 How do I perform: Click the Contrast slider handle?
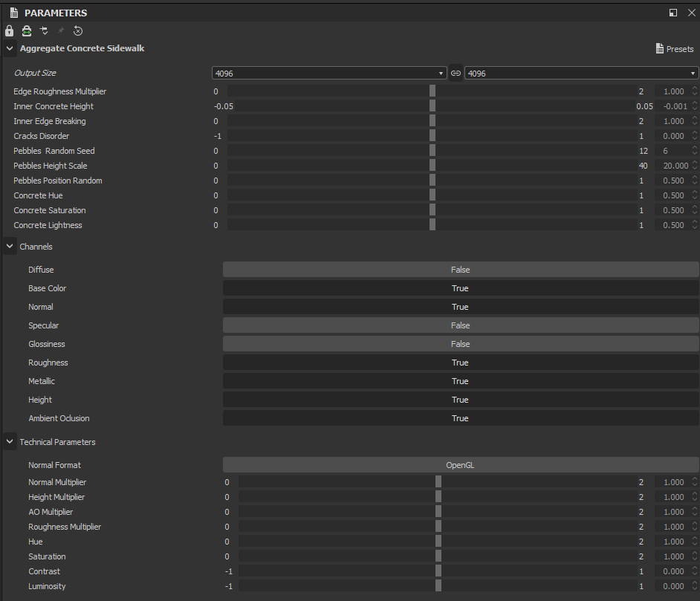pos(438,571)
